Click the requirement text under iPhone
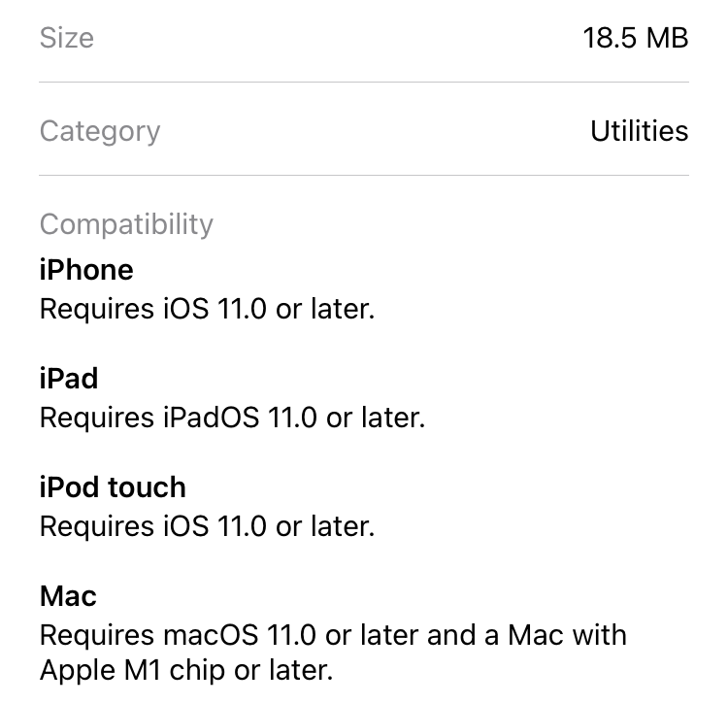Screen dimensions: 728x704 (206, 309)
